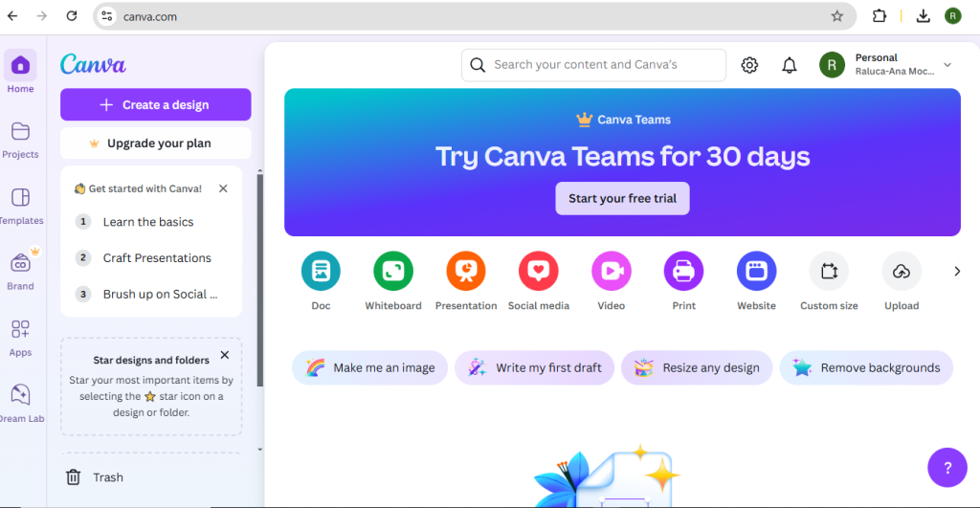This screenshot has width=980, height=508.
Task: Go back in the browser
Action: tap(12, 16)
